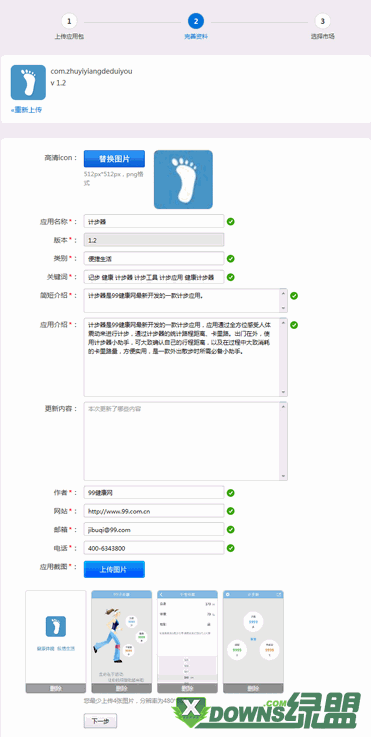371x737 pixels.
Task: Click scroll-down arrow of 应用介绍 textarea
Action: (x=283, y=392)
